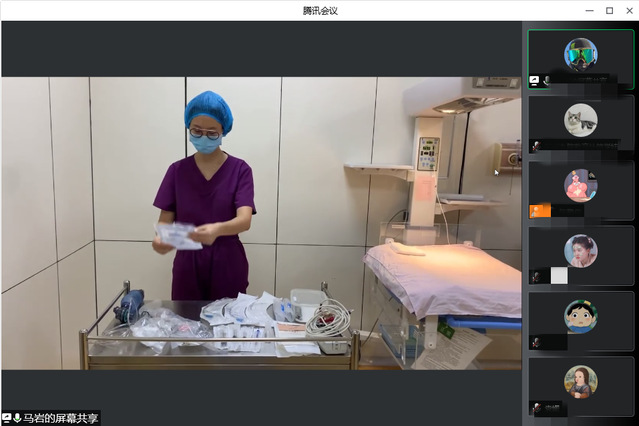The width and height of the screenshot is (639, 426).
Task: Select the helmet avatar participant tile
Action: point(580,58)
